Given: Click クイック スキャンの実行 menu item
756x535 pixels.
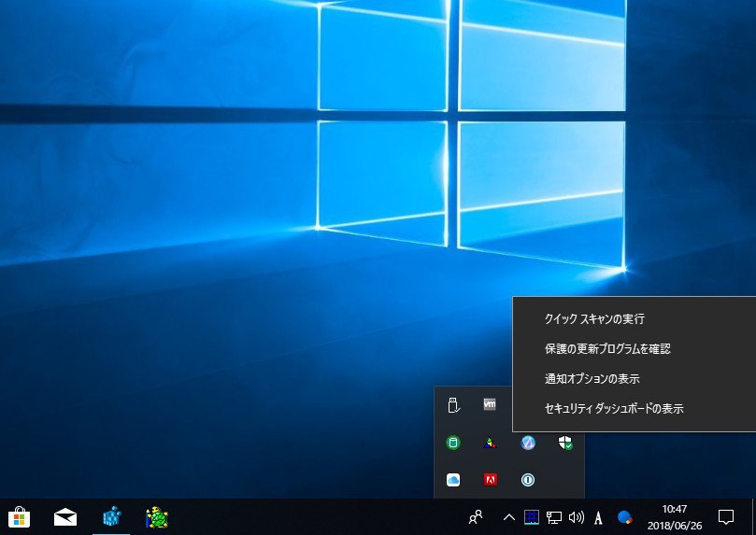Looking at the screenshot, I should click(x=594, y=319).
